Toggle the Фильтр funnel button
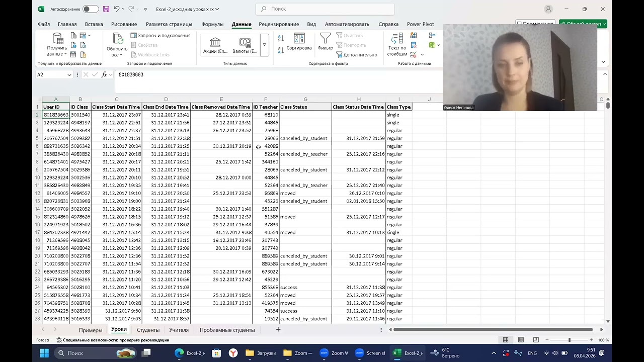Image resolution: width=644 pixels, height=362 pixels. click(x=325, y=42)
